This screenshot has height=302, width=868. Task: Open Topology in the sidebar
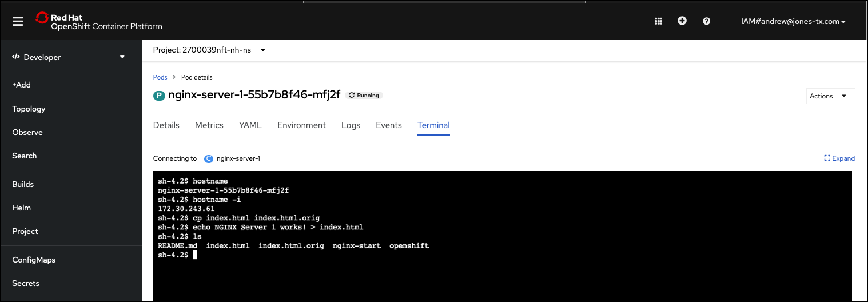click(x=29, y=109)
